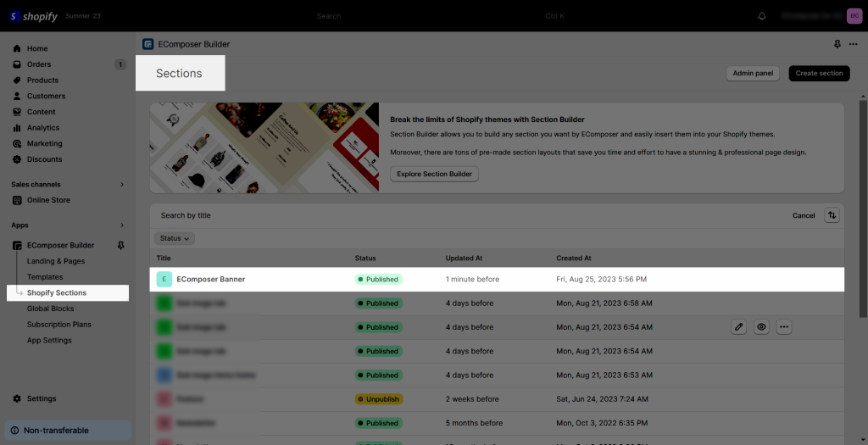Click the Orders count badge 1
Image resolution: width=868 pixels, height=445 pixels.
(120, 64)
